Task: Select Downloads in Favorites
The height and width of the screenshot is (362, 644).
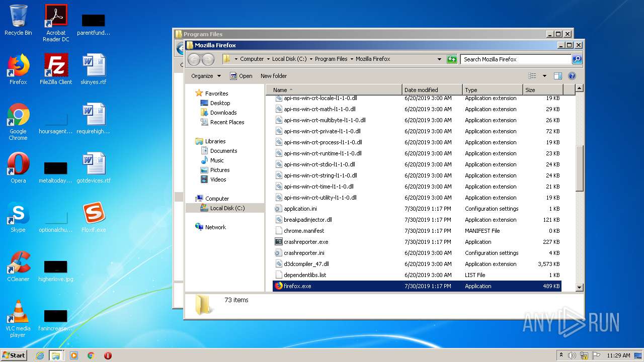Action: coord(223,113)
